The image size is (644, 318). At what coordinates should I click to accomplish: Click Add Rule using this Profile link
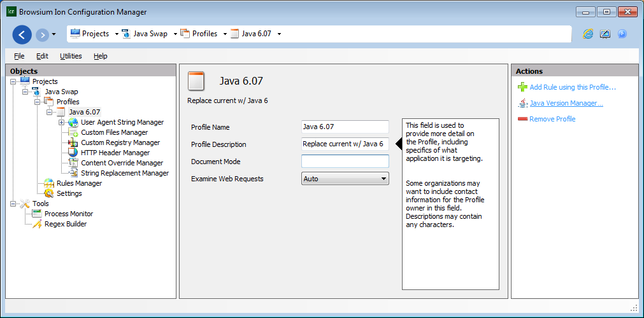click(573, 87)
